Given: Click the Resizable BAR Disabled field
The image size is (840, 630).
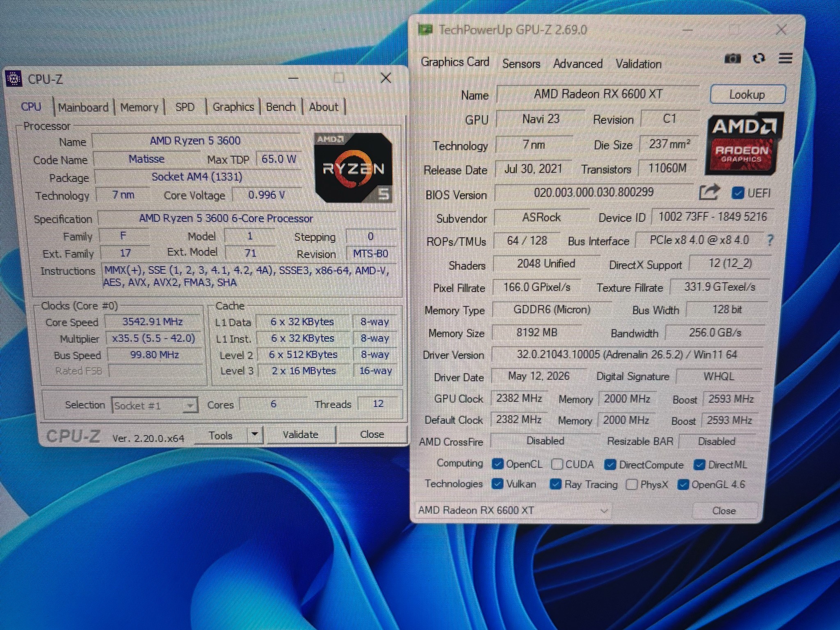Looking at the screenshot, I should point(717,441).
